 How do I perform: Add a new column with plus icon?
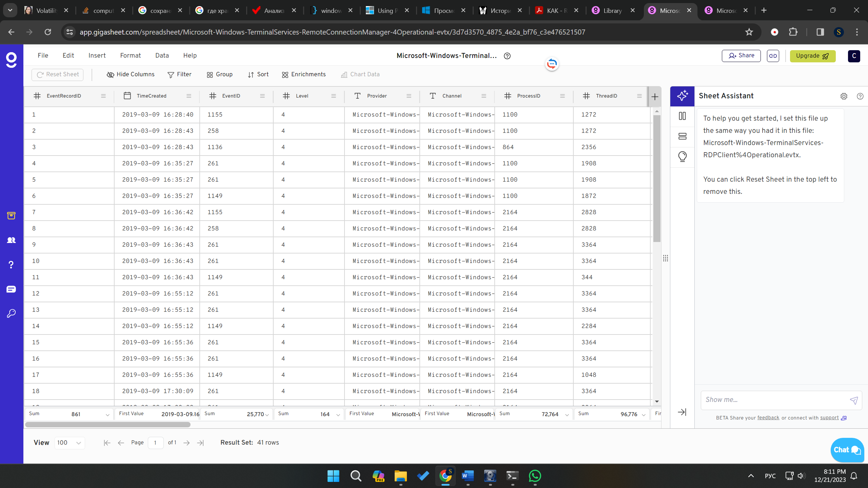(655, 97)
